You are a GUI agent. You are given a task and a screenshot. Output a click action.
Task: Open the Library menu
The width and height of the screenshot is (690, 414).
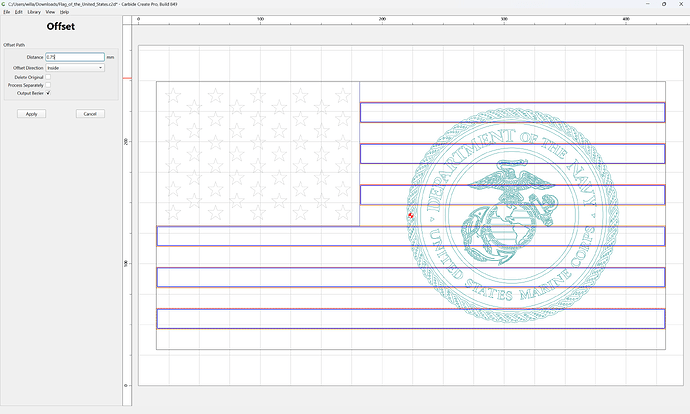click(34, 12)
